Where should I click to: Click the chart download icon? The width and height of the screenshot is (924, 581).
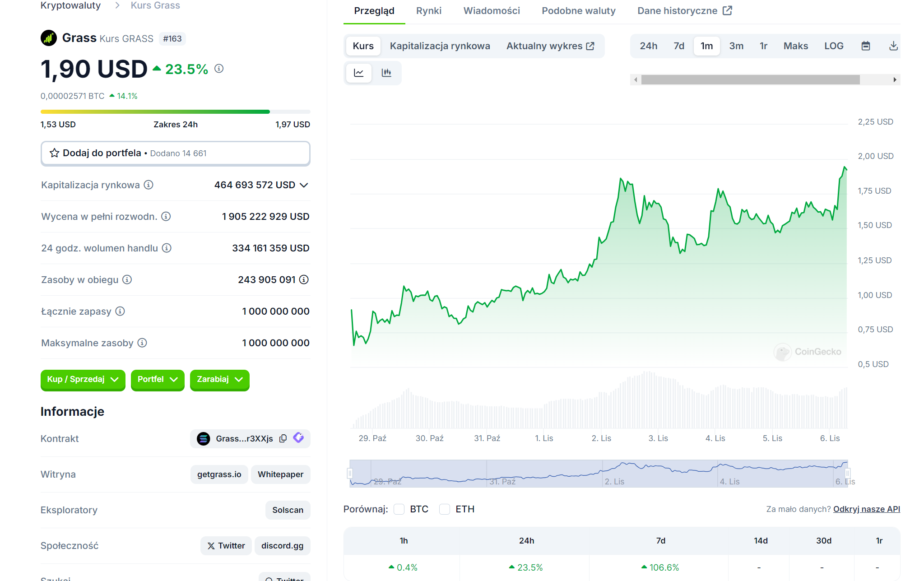(x=893, y=46)
